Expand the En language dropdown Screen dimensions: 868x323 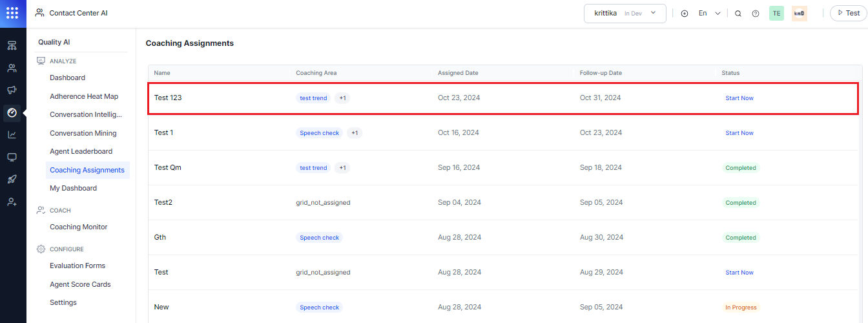pos(709,13)
